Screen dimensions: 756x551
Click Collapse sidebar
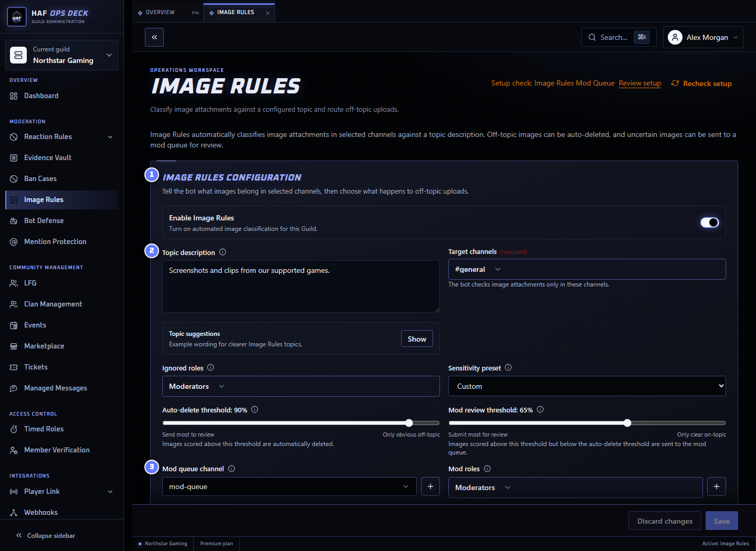coord(46,536)
